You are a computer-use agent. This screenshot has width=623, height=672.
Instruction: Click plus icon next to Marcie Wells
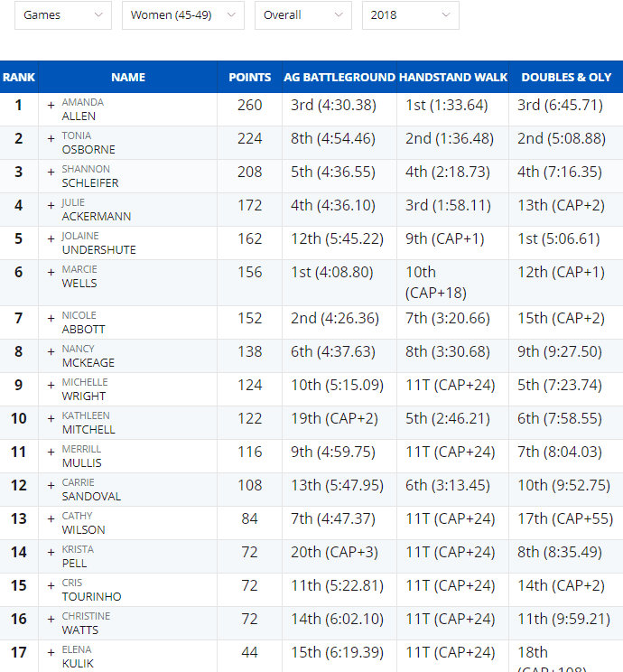click(x=51, y=272)
